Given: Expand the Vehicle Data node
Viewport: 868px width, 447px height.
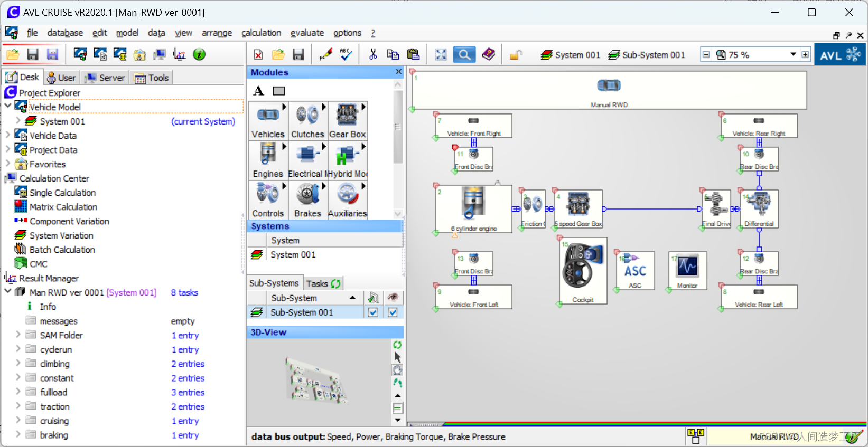Looking at the screenshot, I should coord(8,135).
